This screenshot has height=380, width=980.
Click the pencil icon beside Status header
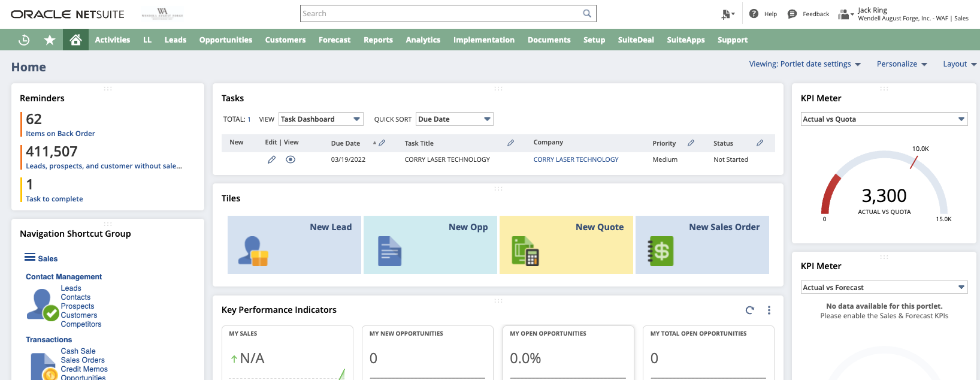click(x=760, y=143)
